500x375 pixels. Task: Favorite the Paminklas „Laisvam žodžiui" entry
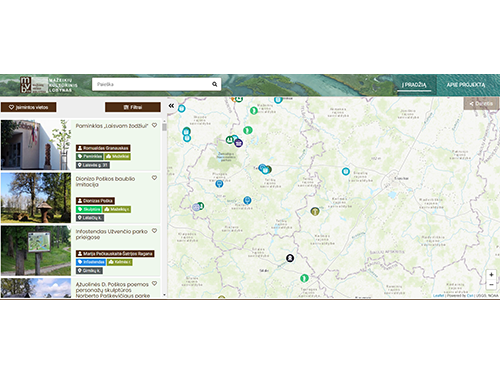pos(154,125)
